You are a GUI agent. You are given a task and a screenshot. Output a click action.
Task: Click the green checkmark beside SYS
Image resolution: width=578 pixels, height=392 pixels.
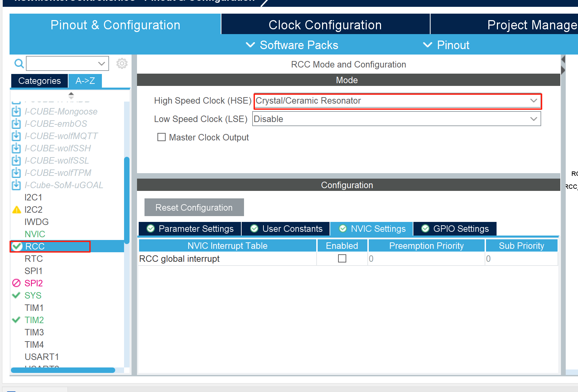pyautogui.click(x=16, y=295)
